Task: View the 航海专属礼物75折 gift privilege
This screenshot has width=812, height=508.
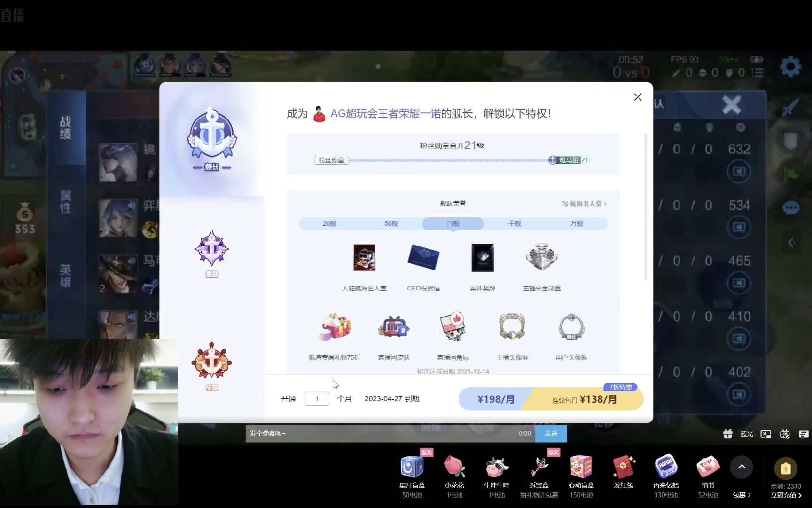Action: click(335, 327)
